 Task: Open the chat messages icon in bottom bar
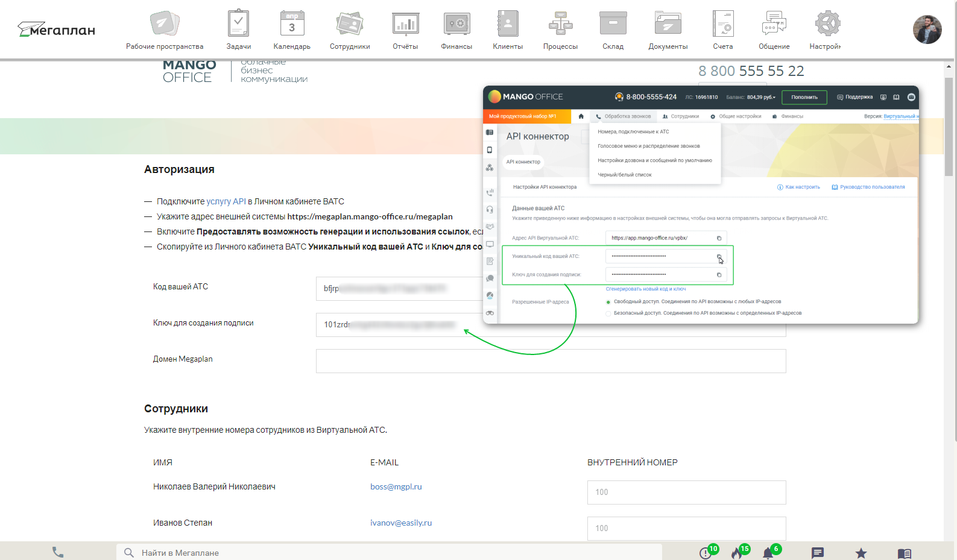tap(818, 553)
